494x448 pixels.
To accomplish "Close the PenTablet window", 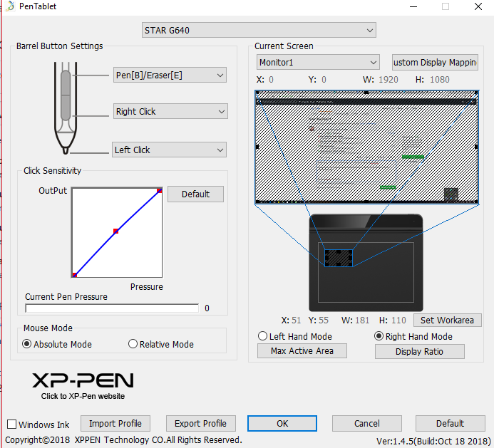I will point(478,6).
